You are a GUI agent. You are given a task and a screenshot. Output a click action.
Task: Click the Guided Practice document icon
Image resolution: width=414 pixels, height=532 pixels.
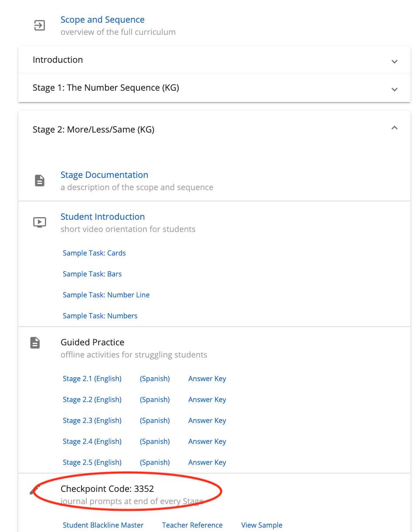(x=35, y=343)
